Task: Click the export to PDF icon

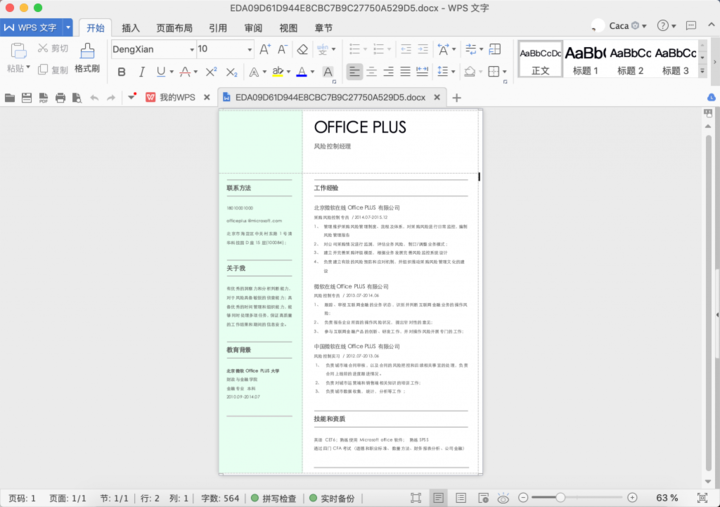Action: coord(43,97)
